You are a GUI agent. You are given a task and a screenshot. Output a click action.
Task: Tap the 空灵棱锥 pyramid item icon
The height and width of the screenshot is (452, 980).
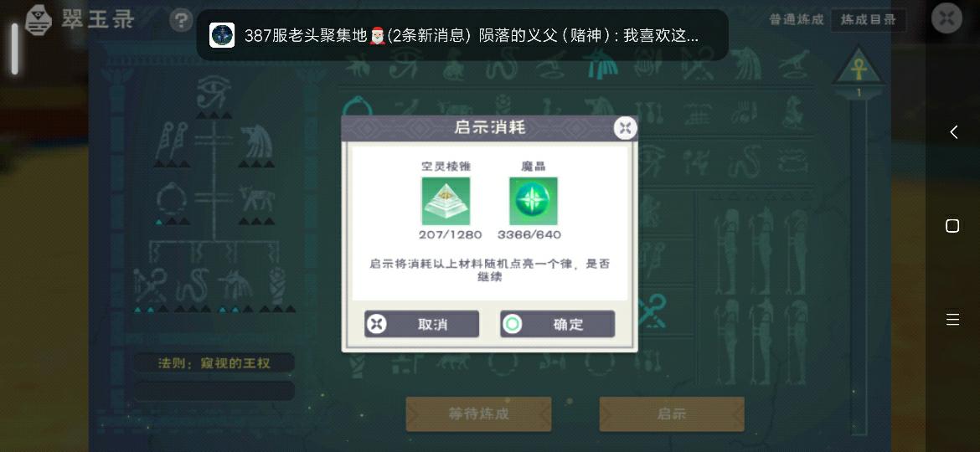coord(446,201)
